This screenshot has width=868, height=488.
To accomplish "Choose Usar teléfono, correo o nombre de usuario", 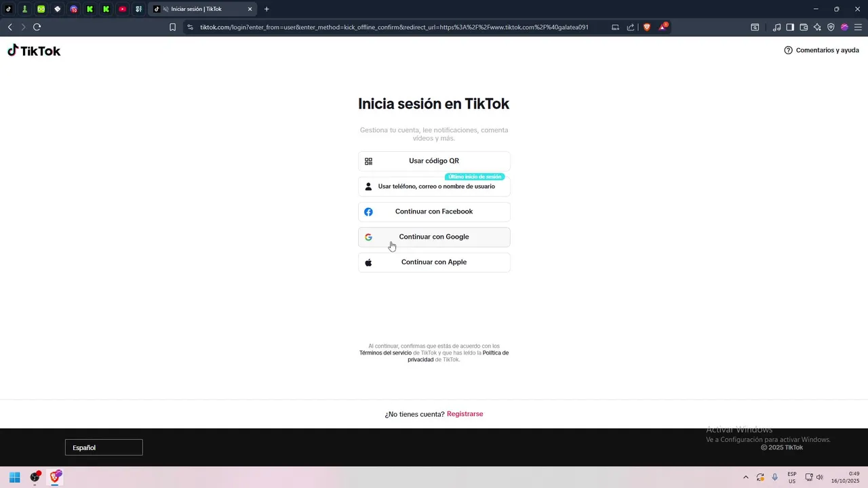I will point(434,186).
